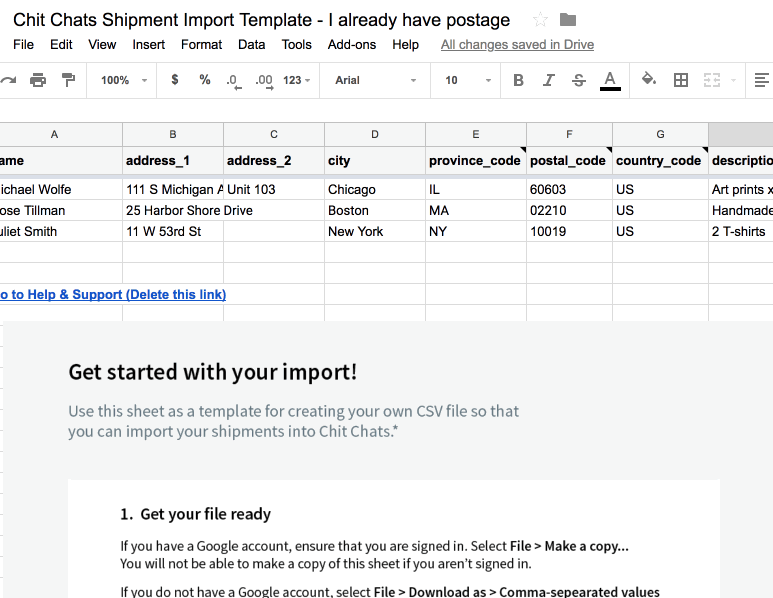Star this spreadsheet document
Viewport: 773px width, 598px height.
coord(540,20)
